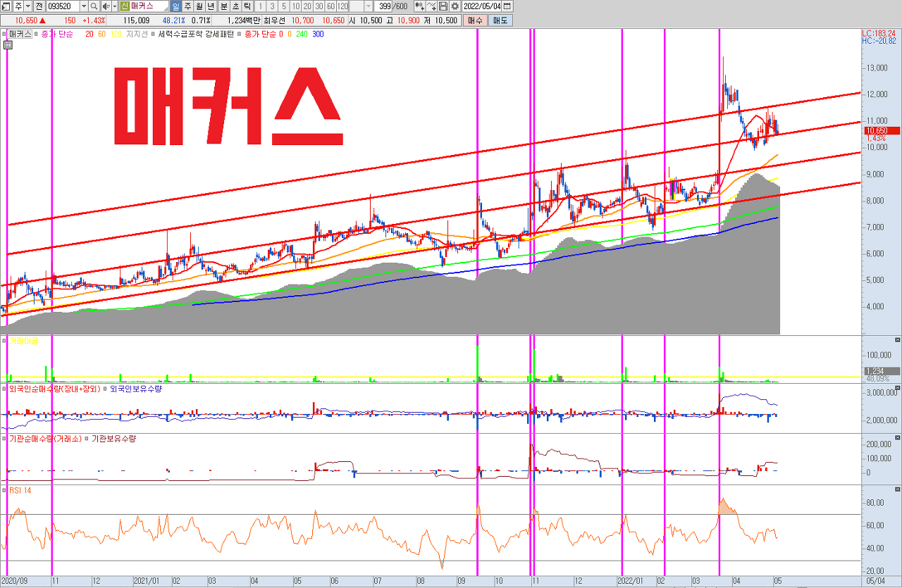This screenshot has height=588, width=902.
Task: Click the 매도 sell button
Action: (500, 20)
